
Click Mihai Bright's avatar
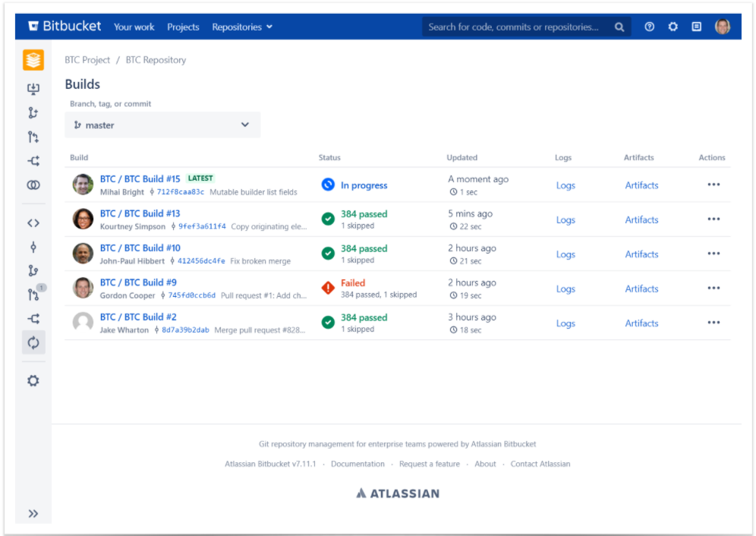click(x=83, y=184)
